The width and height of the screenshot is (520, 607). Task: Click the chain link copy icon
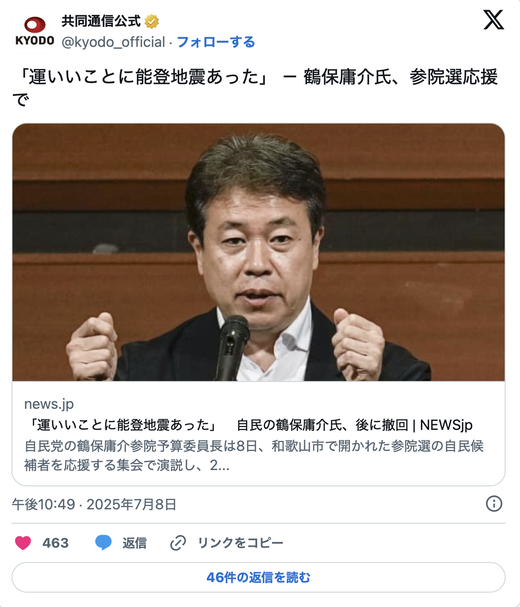click(x=178, y=543)
